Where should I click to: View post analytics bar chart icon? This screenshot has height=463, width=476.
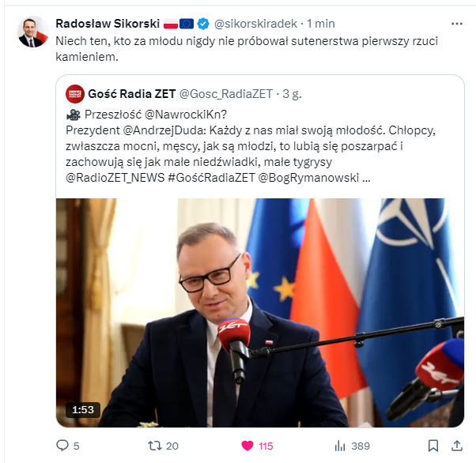click(340, 446)
